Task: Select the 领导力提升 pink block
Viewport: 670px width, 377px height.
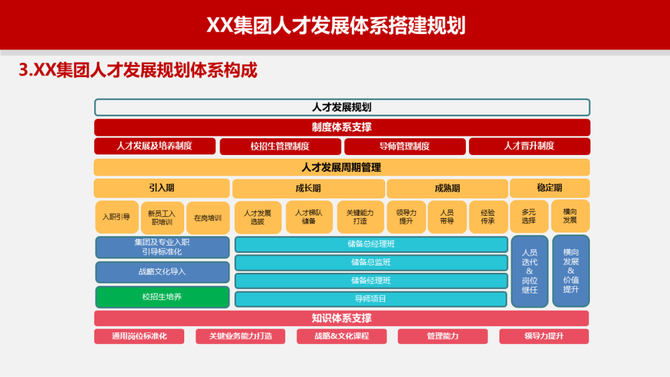Action: click(x=544, y=336)
